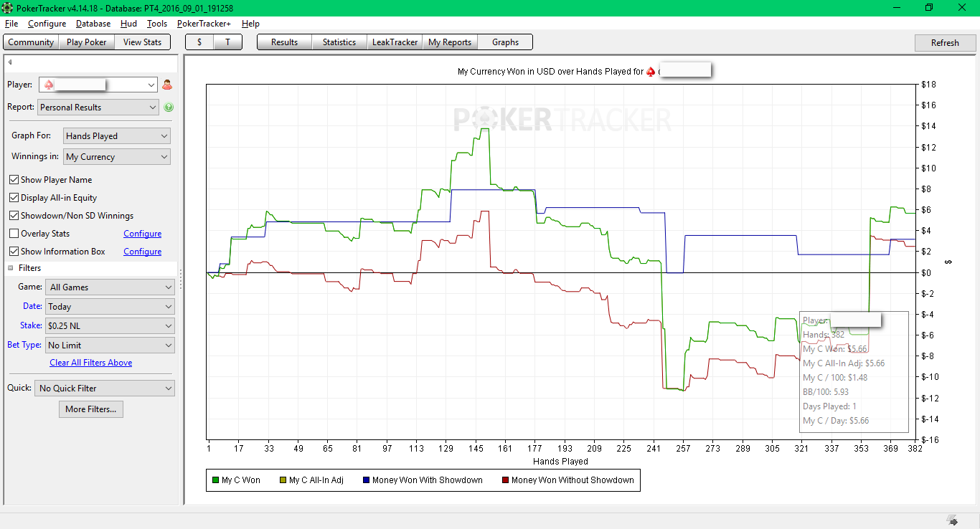Image resolution: width=980 pixels, height=529 pixels.
Task: Open the LeakTracker tab
Action: tap(395, 42)
